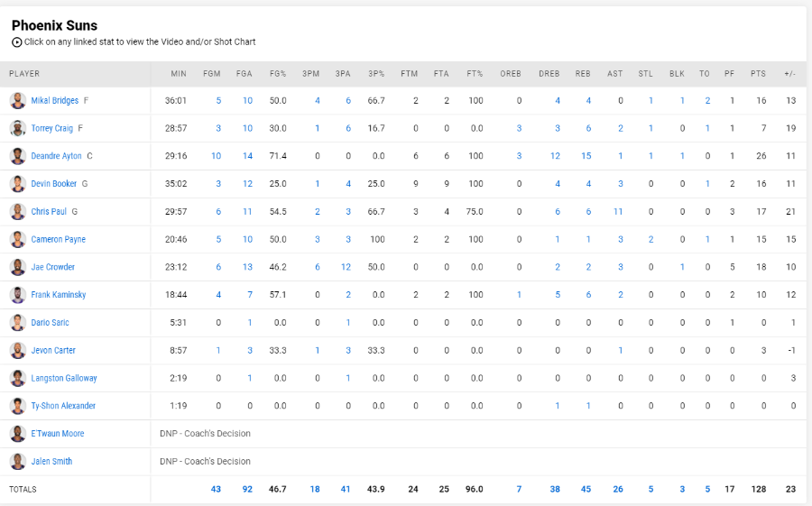Open Deandre Ayton player link
Image resolution: width=812 pixels, height=506 pixels.
pyautogui.click(x=57, y=156)
